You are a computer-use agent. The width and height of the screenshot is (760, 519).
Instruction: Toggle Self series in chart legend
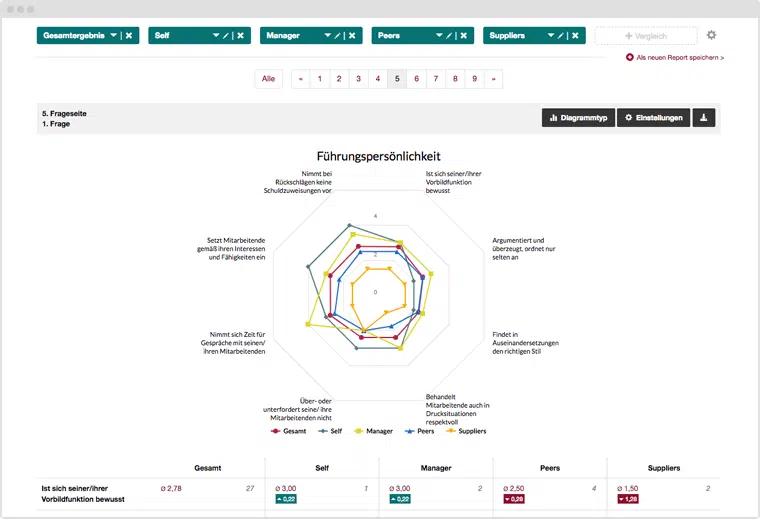330,431
